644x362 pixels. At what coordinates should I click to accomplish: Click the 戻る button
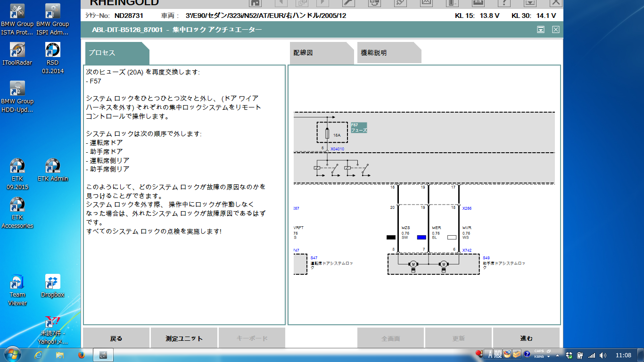[x=116, y=338]
